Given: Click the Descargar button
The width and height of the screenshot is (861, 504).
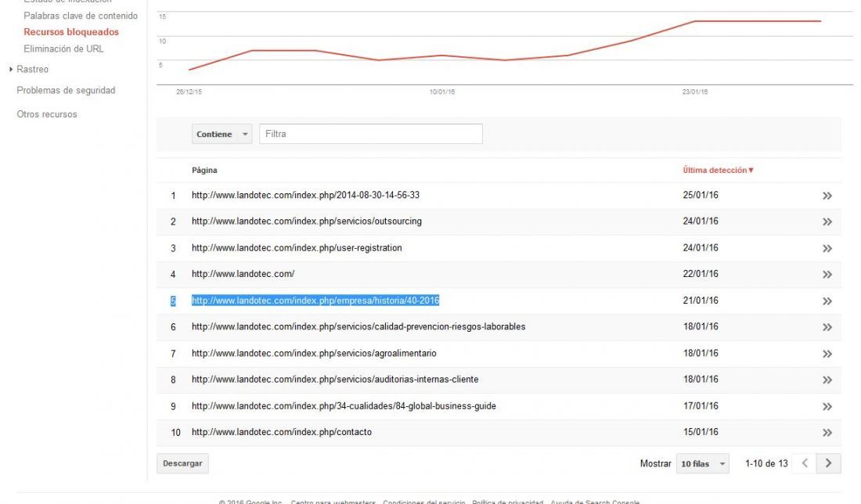Looking at the screenshot, I should point(182,463).
